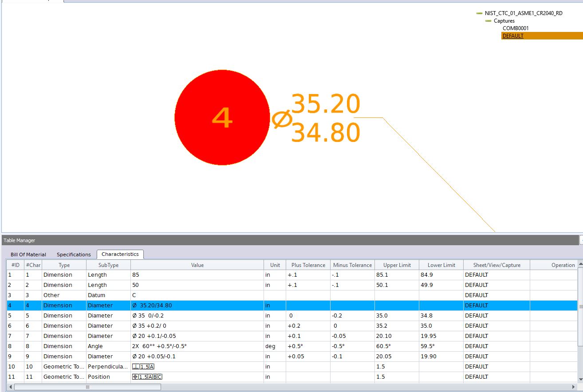Select the COMB0001 capture
This screenshot has height=392, width=583.
pyautogui.click(x=516, y=28)
